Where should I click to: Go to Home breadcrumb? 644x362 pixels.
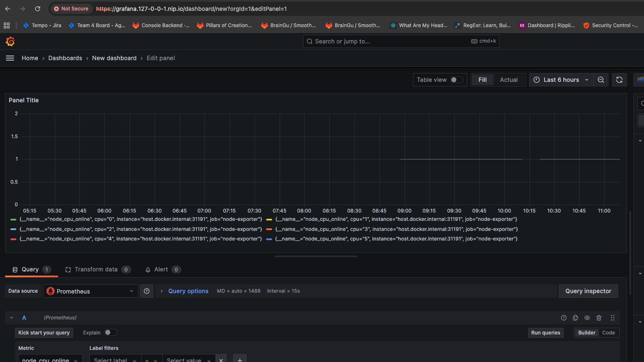point(30,58)
